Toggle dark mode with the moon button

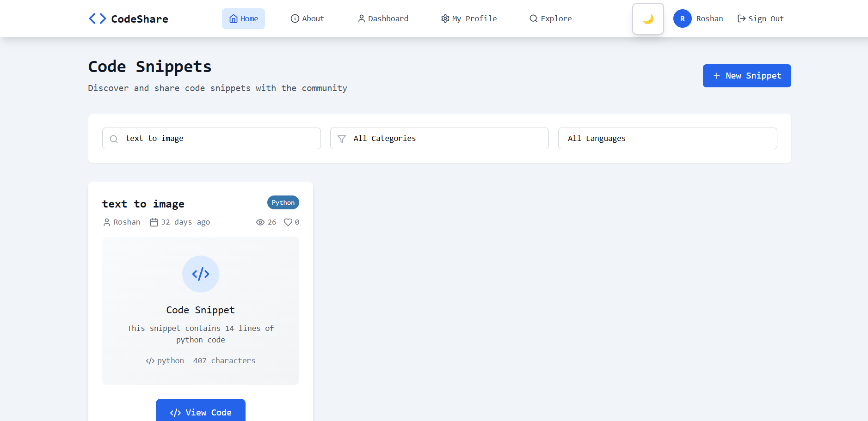point(648,18)
